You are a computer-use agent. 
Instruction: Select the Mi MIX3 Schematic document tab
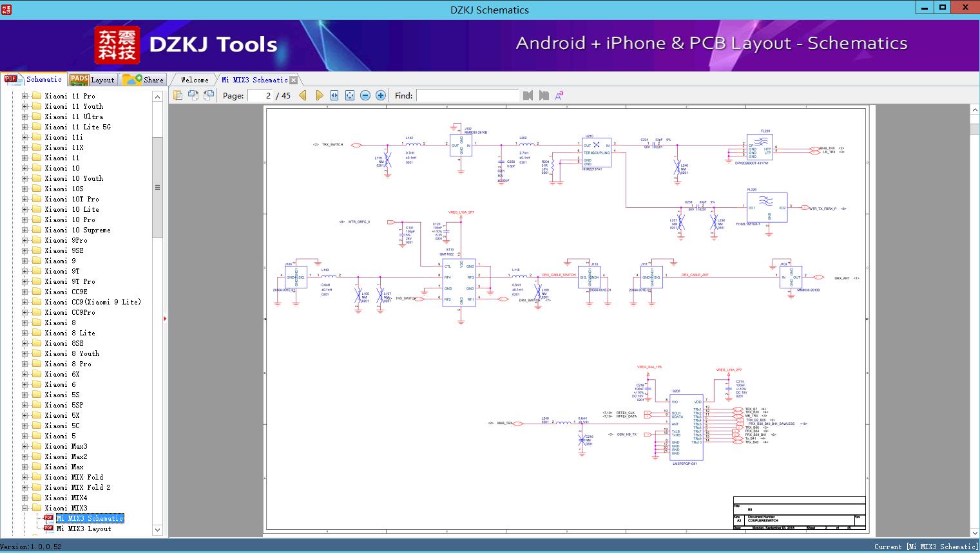[255, 80]
